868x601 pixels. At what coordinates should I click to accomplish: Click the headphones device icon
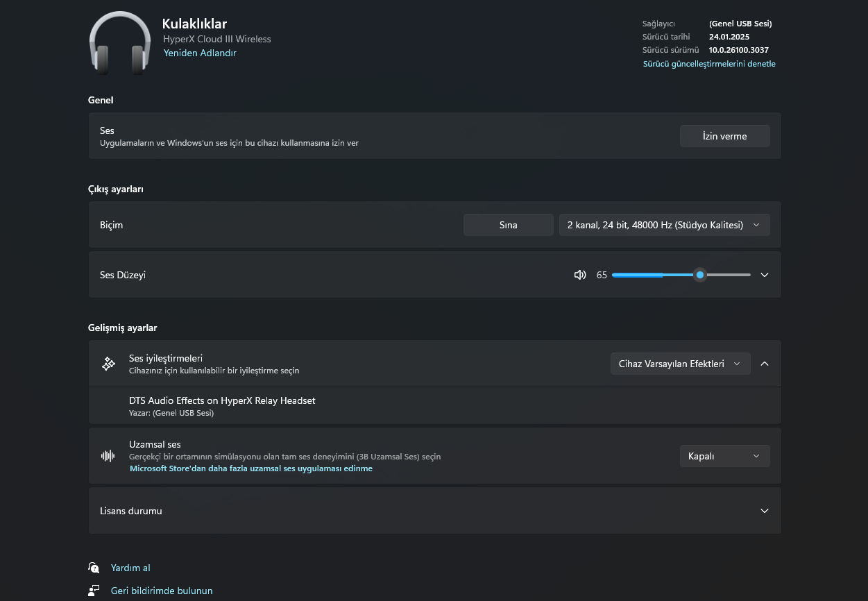pos(120,43)
